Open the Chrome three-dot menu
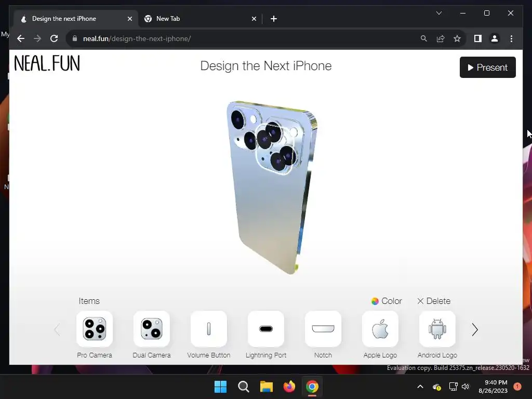 point(511,38)
